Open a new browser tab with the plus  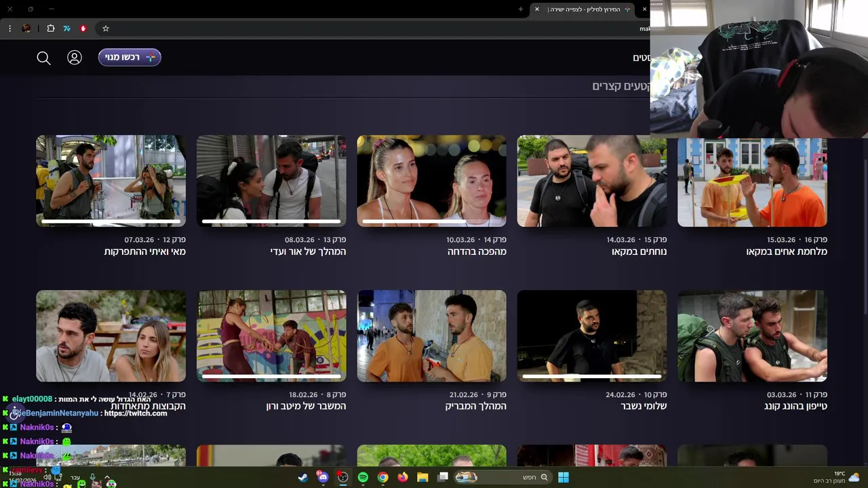[520, 9]
